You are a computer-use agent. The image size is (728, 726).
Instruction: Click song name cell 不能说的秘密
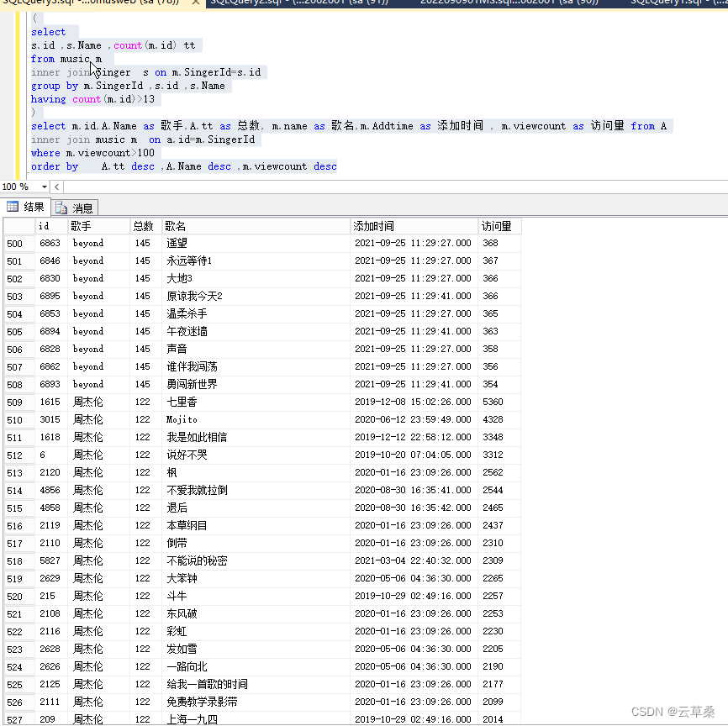(x=256, y=560)
